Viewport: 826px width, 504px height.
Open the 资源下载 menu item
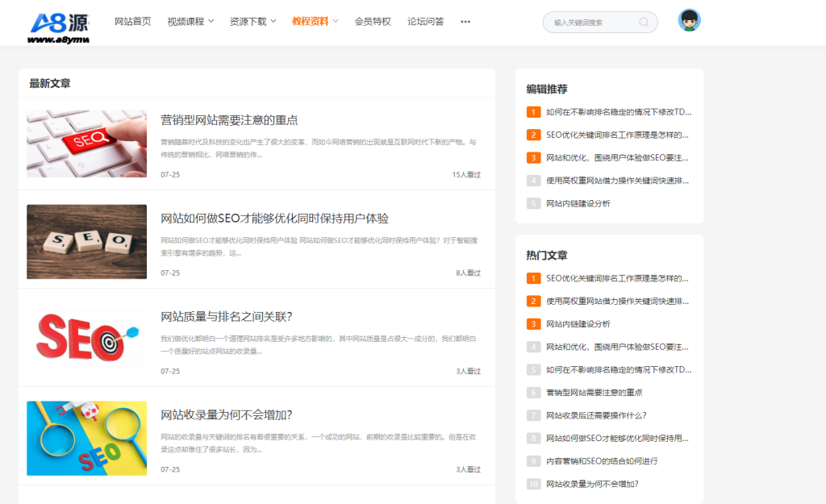point(248,21)
